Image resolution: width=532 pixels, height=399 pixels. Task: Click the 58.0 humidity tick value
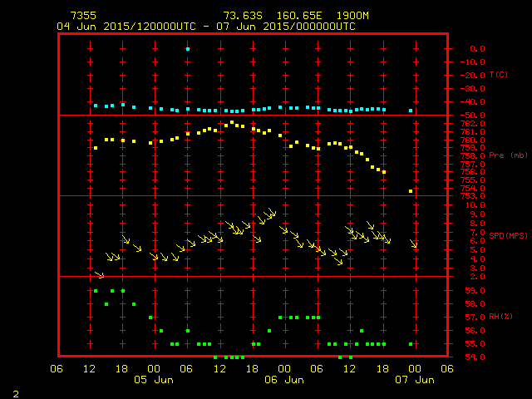click(475, 304)
